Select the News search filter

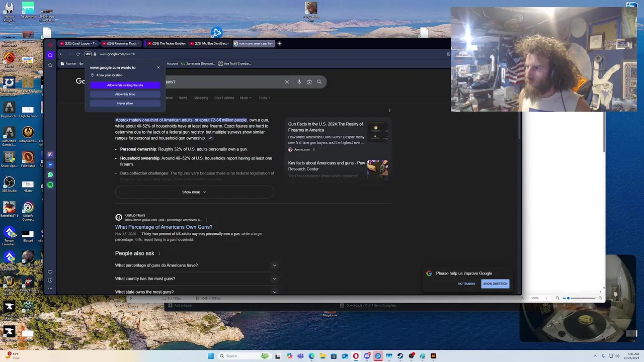coord(183,98)
